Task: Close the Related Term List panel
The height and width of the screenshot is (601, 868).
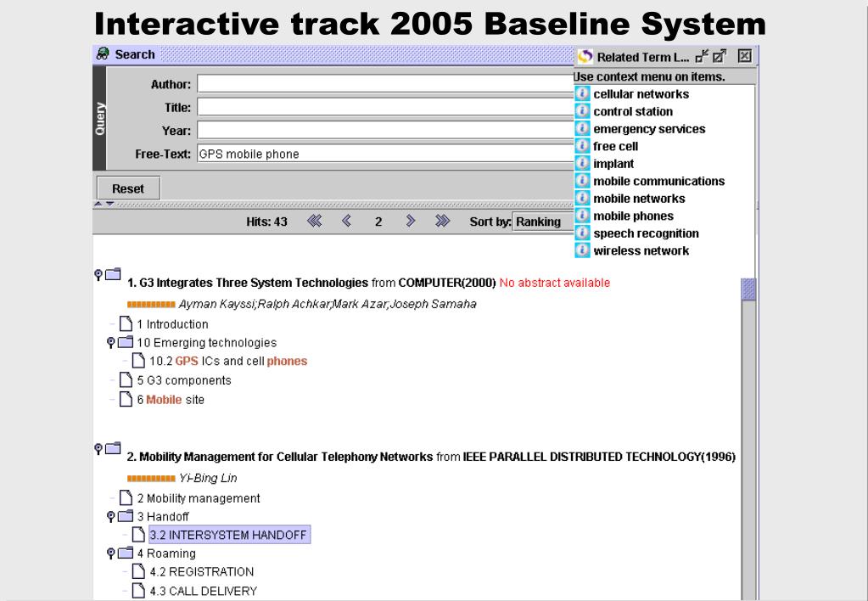Action: pyautogui.click(x=745, y=55)
